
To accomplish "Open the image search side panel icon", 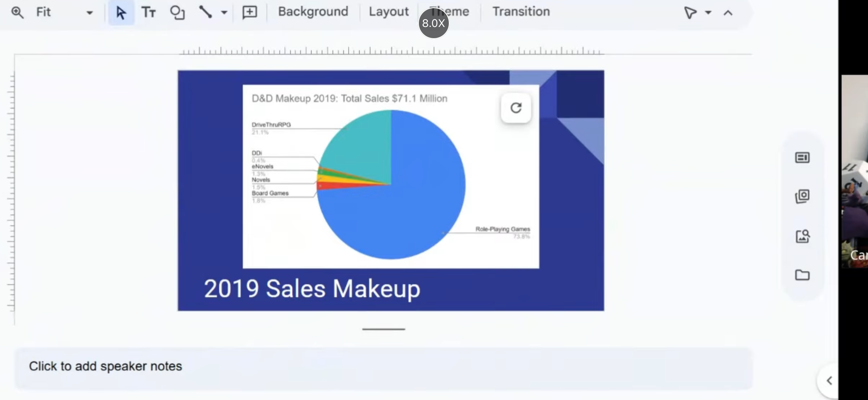I will tap(802, 236).
